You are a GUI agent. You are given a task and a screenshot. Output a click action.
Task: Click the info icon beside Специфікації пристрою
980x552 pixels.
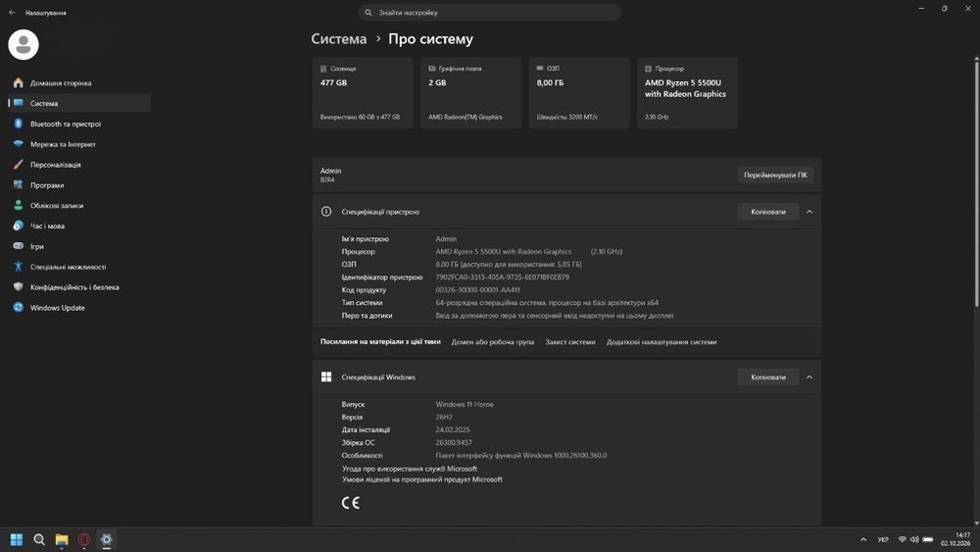click(x=326, y=212)
